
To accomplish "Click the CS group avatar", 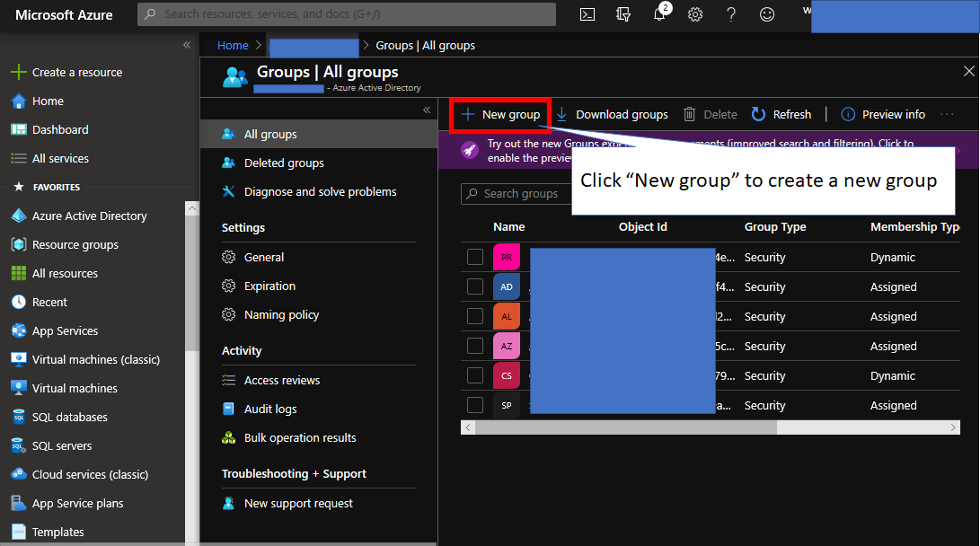I will 507,375.
